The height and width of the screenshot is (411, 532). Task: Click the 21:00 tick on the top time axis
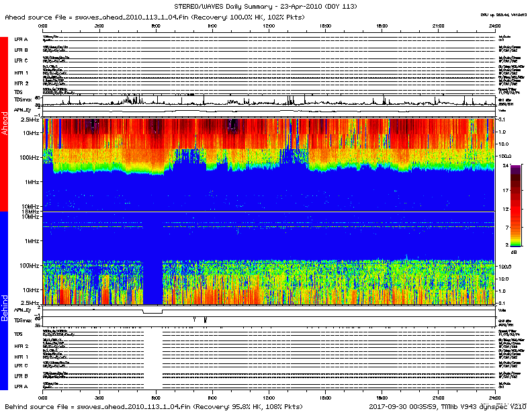tap(439, 25)
